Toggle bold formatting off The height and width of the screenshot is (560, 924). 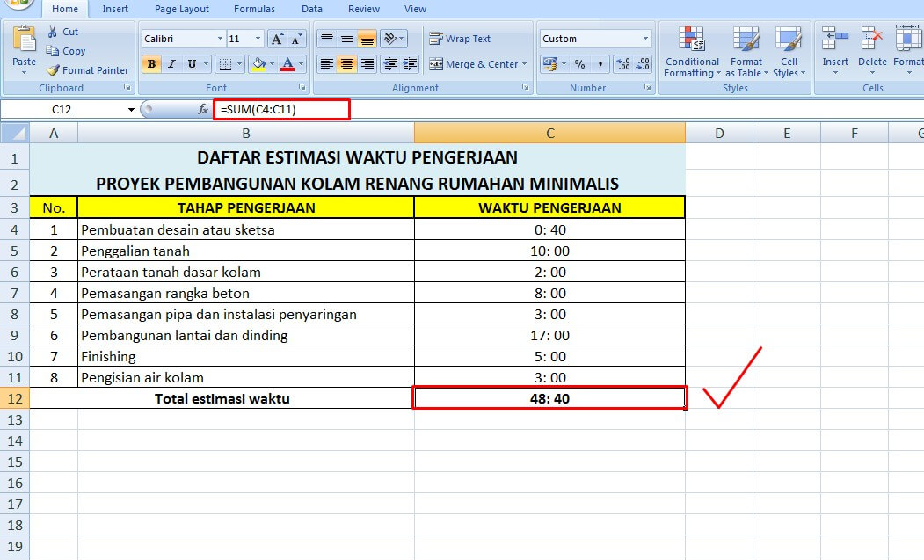pos(151,64)
